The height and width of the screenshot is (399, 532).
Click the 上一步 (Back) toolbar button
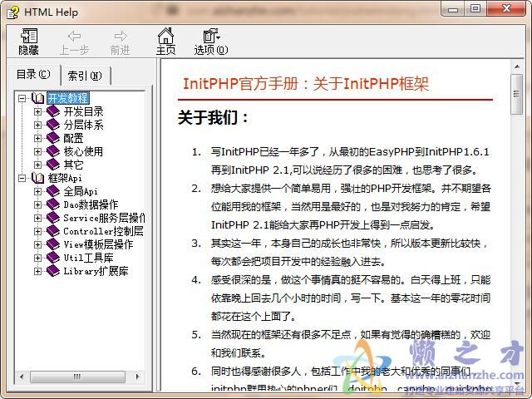74,42
